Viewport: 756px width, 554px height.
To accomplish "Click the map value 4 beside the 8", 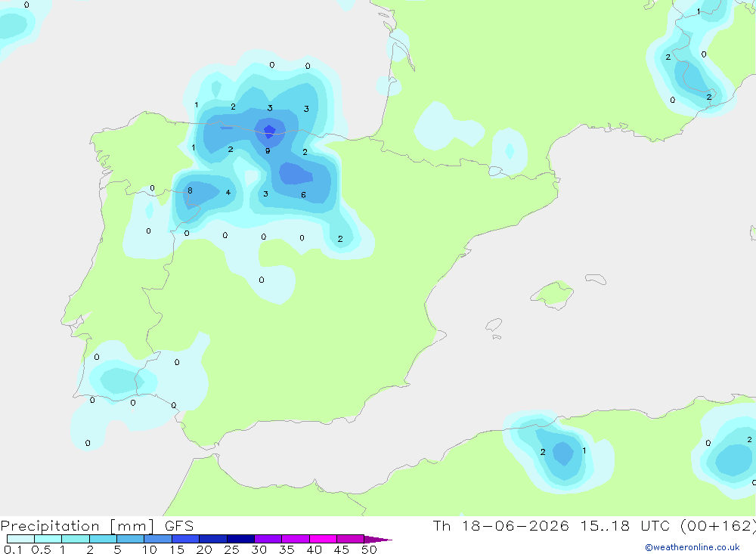I will pos(228,193).
